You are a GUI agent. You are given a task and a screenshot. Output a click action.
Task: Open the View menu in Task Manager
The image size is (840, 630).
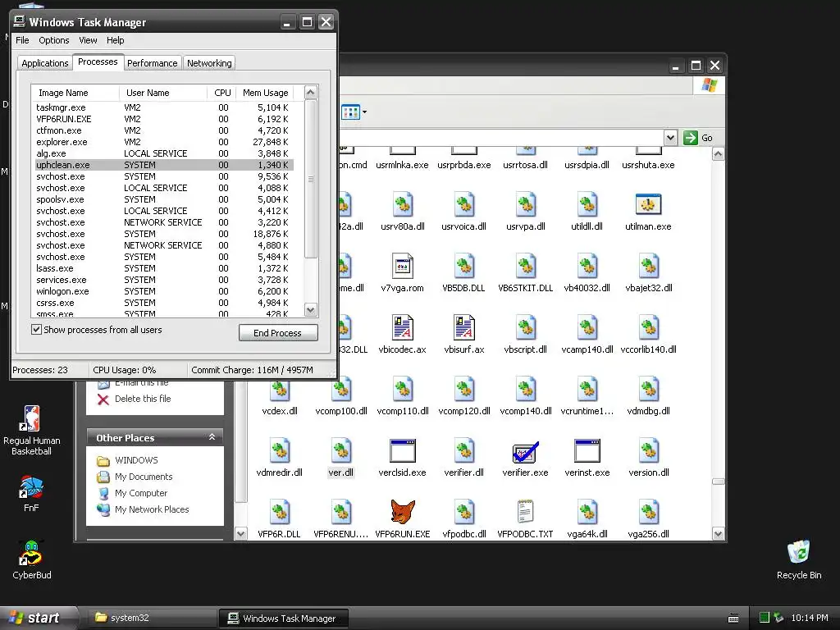click(88, 40)
